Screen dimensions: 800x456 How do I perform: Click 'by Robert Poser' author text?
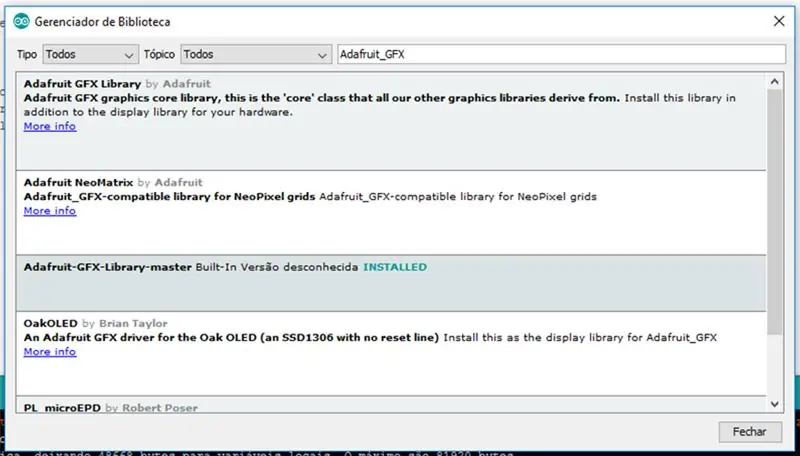tap(152, 408)
